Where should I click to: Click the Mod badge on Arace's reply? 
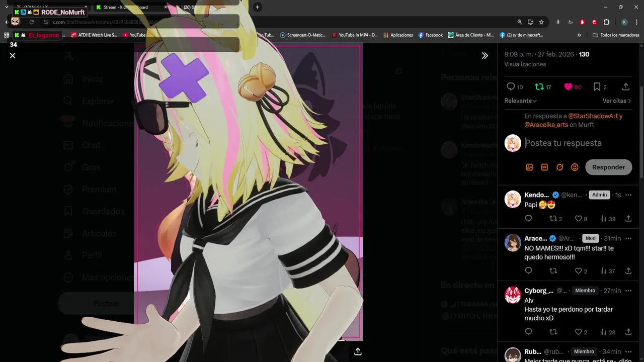click(590, 238)
